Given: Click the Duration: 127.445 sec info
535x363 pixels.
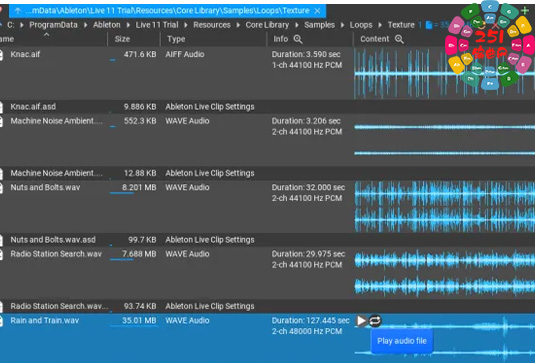Looking at the screenshot, I should [310, 321].
